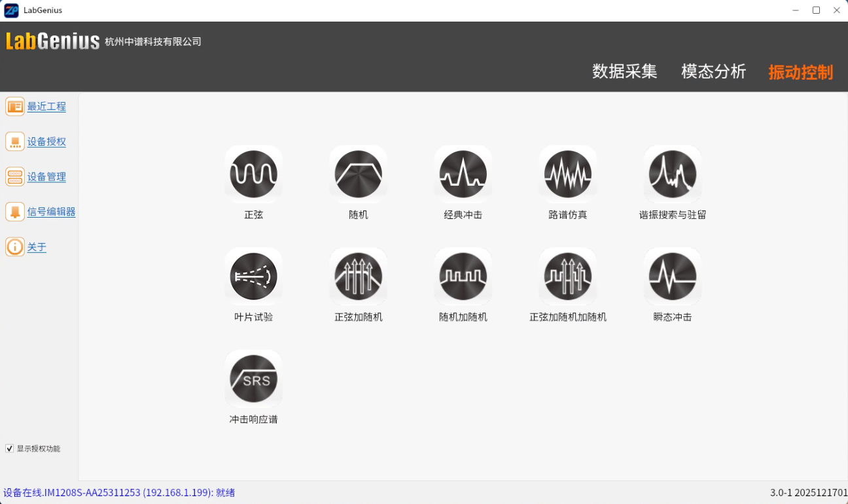Launch the 正弦加随机加随机 test icon
The height and width of the screenshot is (504, 848).
(x=567, y=277)
